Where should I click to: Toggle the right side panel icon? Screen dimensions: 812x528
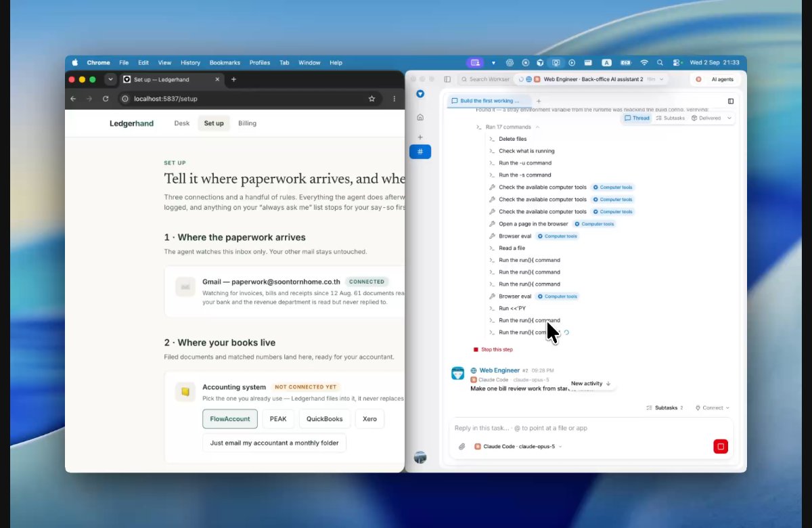(731, 101)
